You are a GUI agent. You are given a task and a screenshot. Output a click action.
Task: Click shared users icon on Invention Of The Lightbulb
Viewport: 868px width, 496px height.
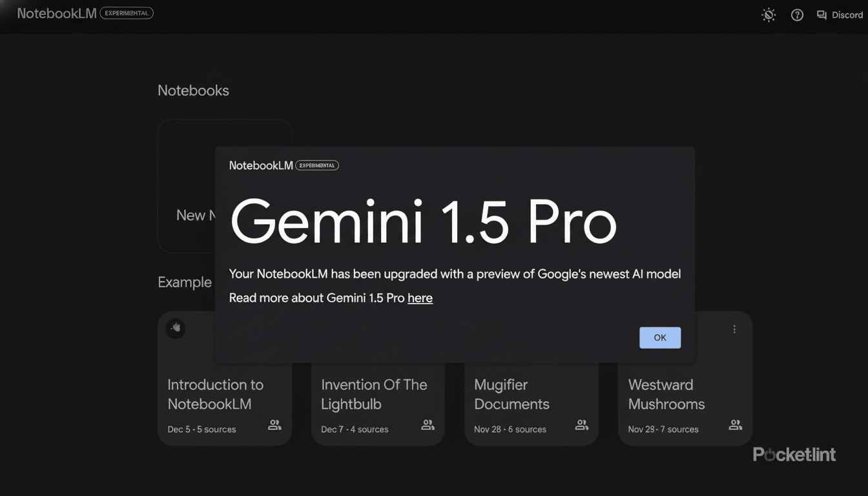tap(428, 425)
